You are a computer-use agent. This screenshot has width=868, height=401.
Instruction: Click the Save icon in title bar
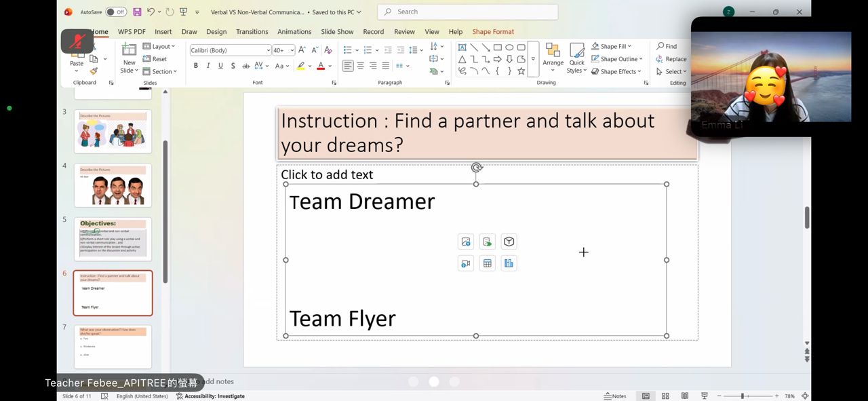(x=137, y=12)
